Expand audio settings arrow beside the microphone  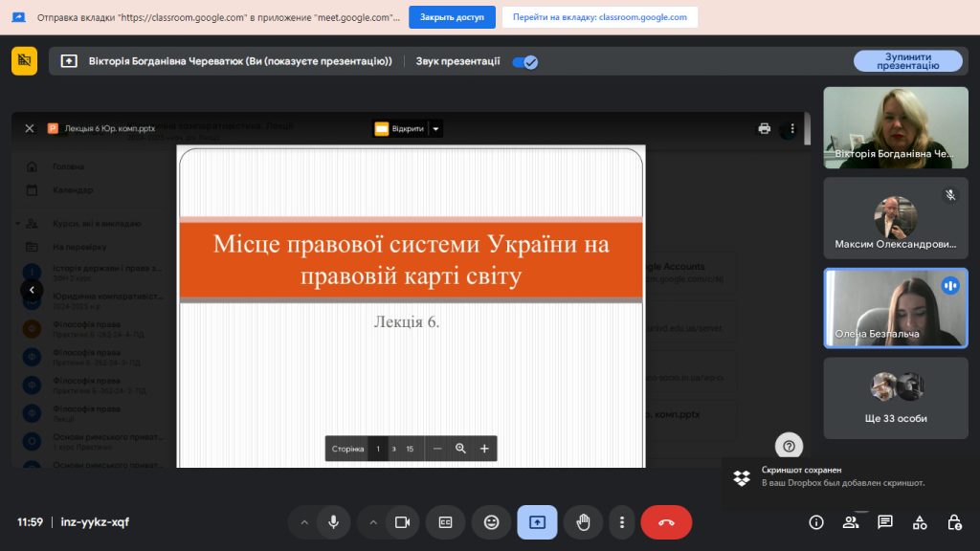coord(304,522)
